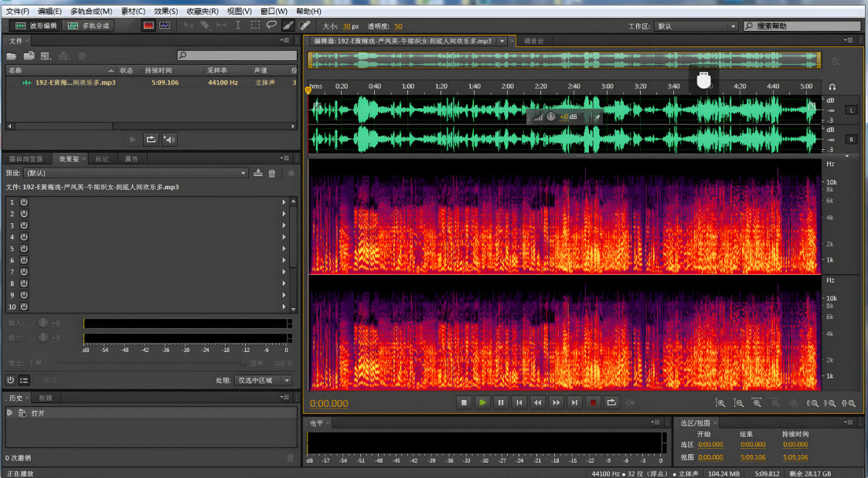Click the 波形编辑 waveform editor button

[36, 25]
